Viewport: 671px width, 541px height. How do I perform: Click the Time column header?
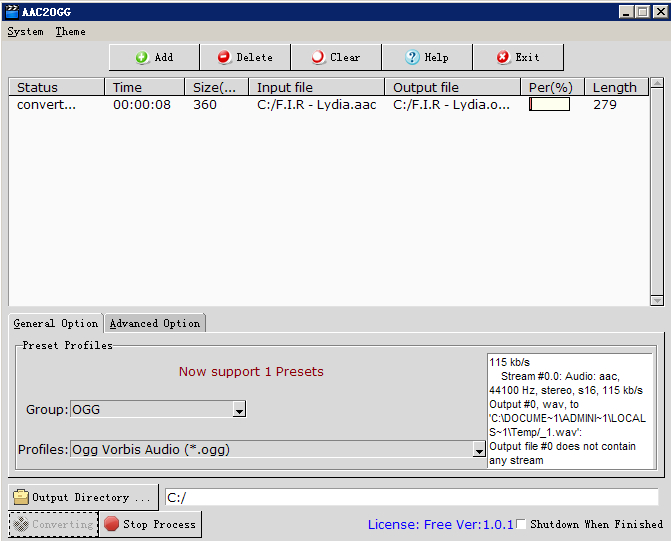pos(145,87)
